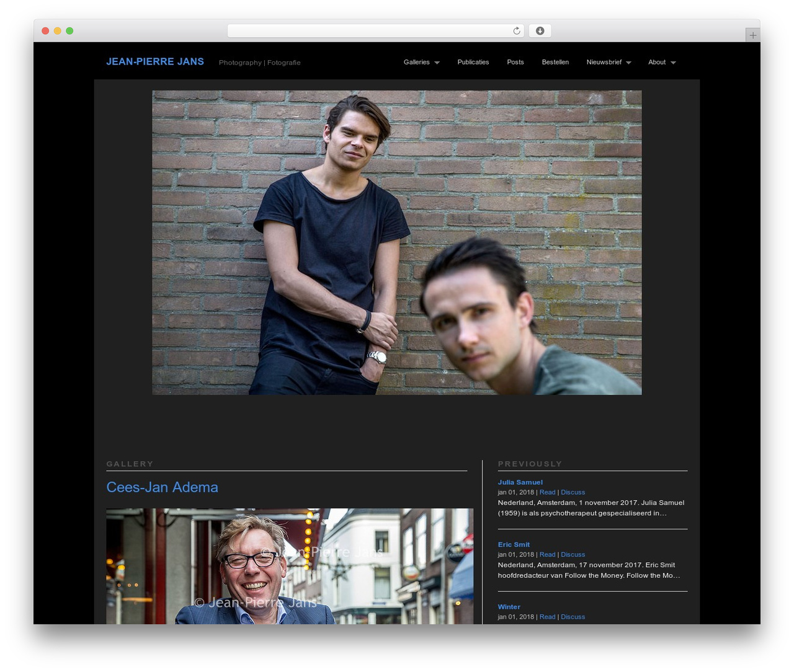The image size is (794, 672).
Task: Open the Eric Smit post title
Action: click(x=514, y=544)
